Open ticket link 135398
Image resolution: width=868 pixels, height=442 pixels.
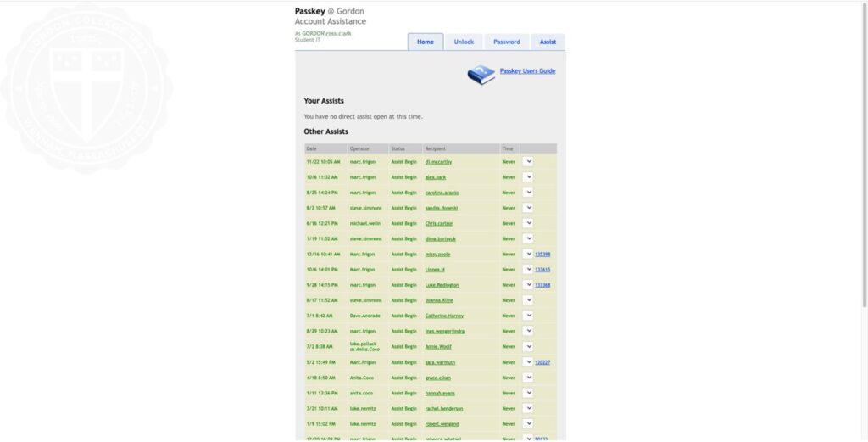[542, 255]
